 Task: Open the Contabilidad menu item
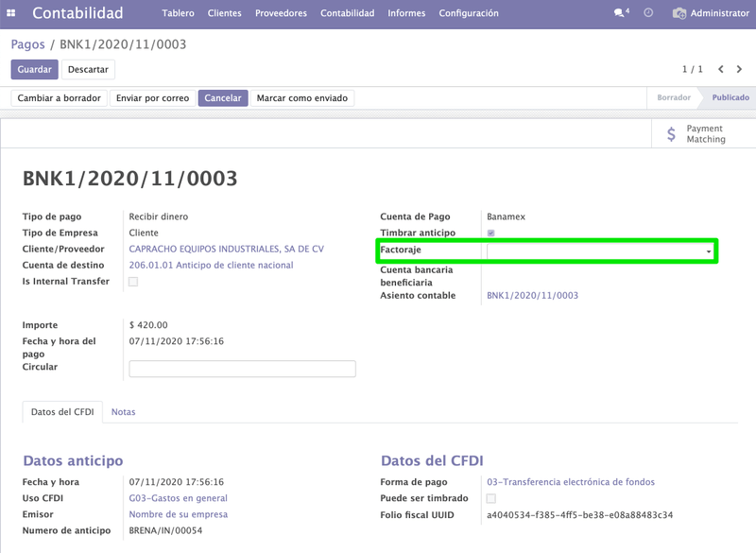[x=347, y=13]
